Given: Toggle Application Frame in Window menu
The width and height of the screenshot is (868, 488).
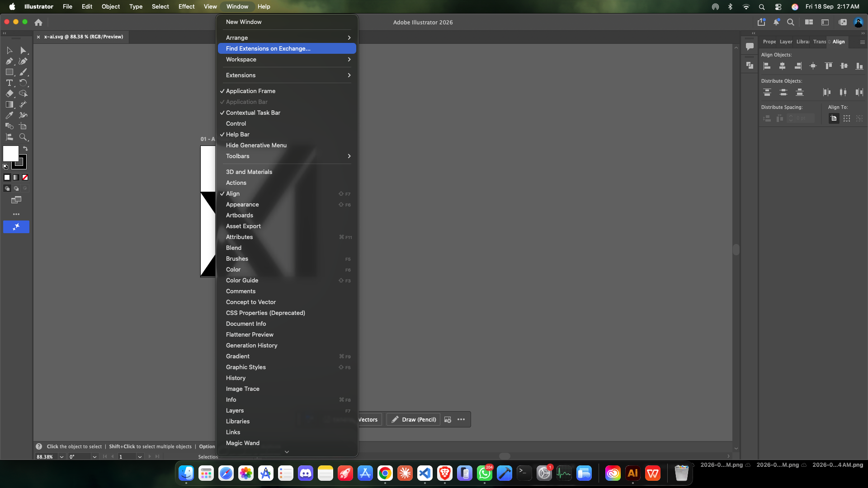Looking at the screenshot, I should pyautogui.click(x=287, y=91).
